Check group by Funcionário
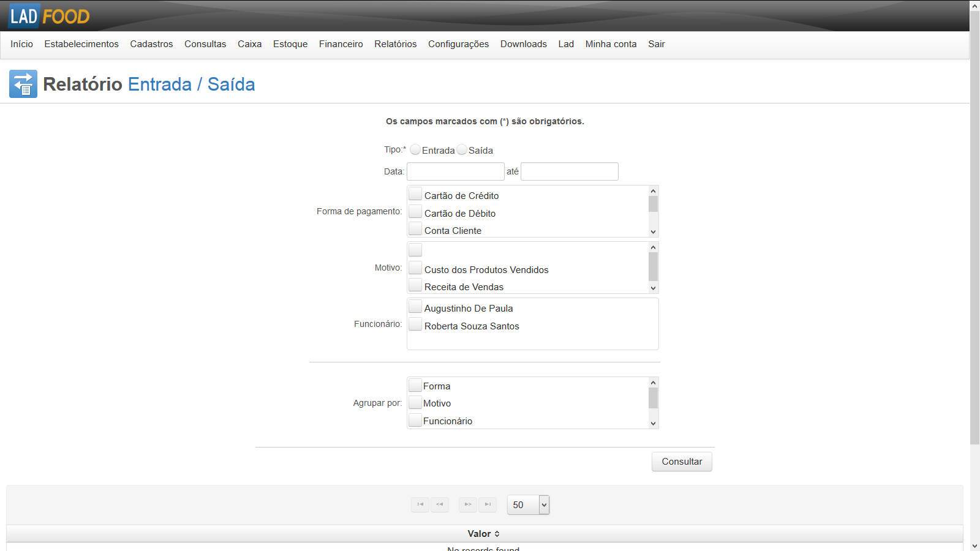Screen dimensions: 980x551 tap(415, 420)
